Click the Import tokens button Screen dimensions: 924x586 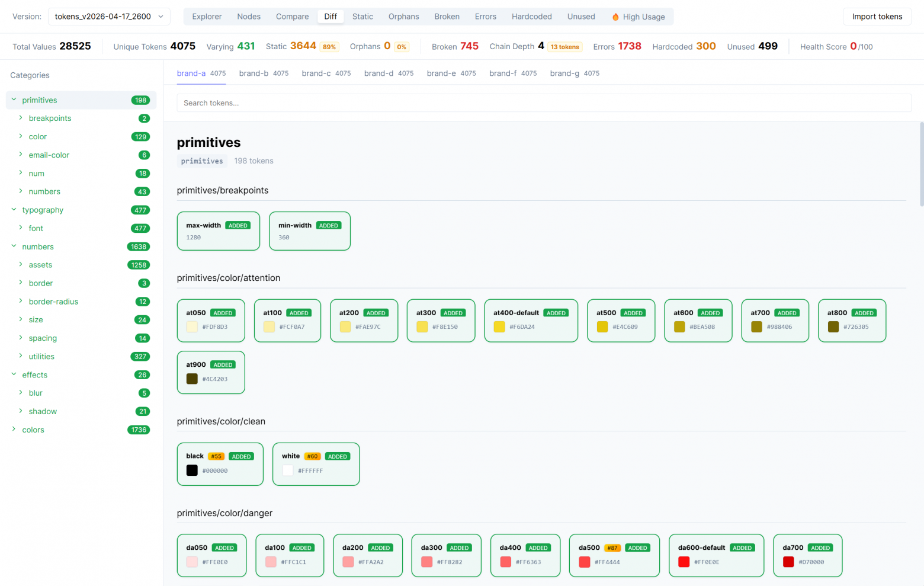tap(877, 17)
